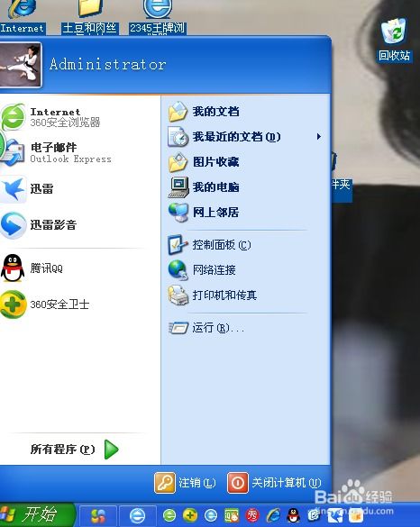The width and height of the screenshot is (420, 527).
Task: Click the light-blue e quick-launch icon
Action: tap(211, 515)
